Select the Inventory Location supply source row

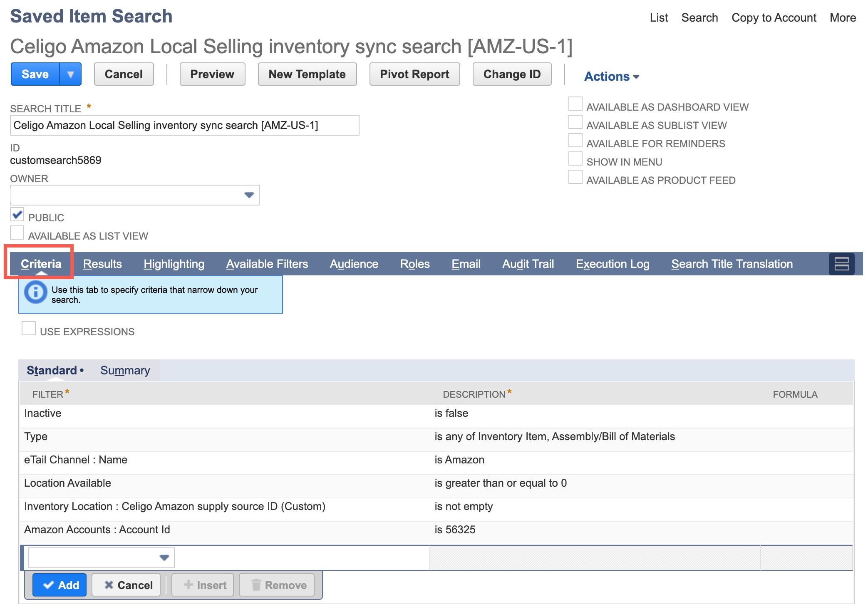(x=436, y=510)
